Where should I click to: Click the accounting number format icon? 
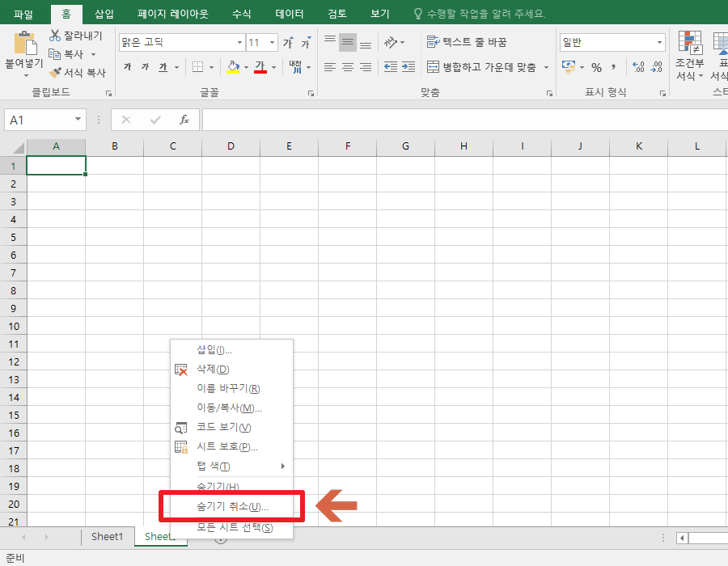click(x=569, y=67)
